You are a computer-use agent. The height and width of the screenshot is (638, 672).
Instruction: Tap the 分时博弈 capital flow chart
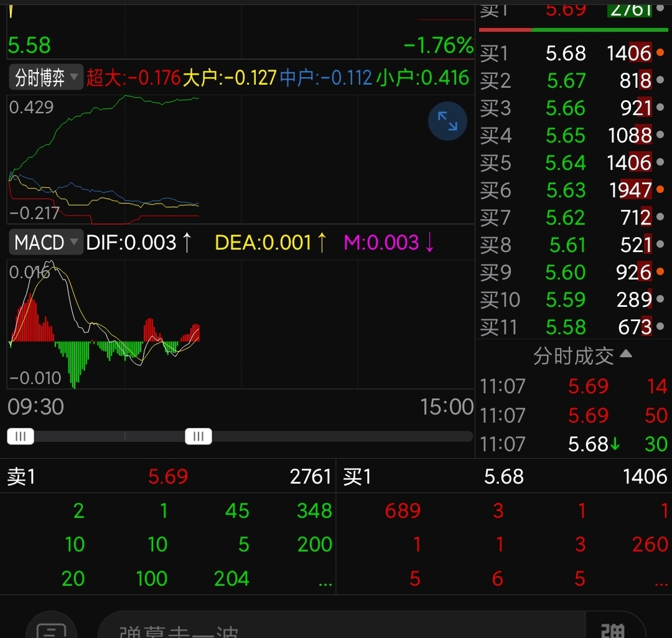coord(240,159)
